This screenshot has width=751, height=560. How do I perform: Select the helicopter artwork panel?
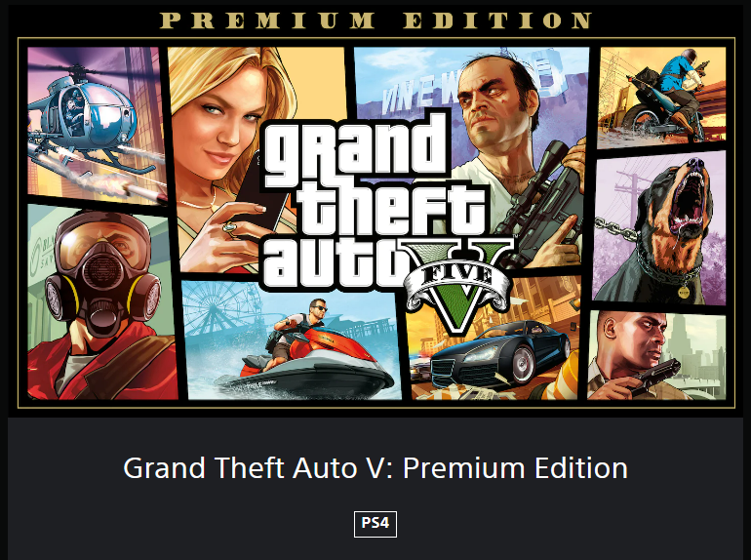click(x=96, y=125)
